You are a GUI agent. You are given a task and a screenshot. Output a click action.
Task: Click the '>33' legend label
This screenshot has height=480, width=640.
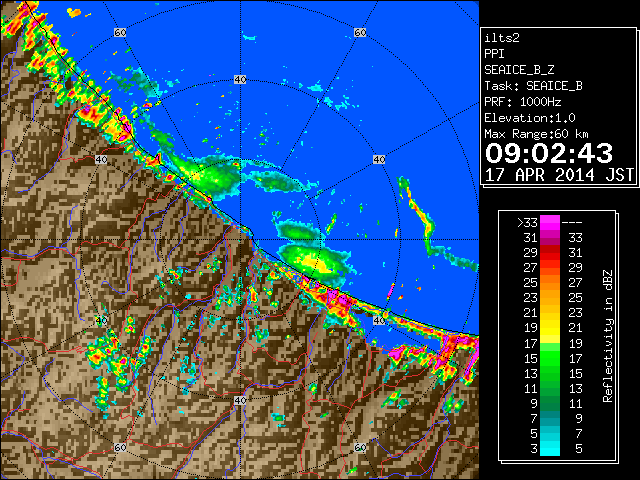click(x=527, y=222)
